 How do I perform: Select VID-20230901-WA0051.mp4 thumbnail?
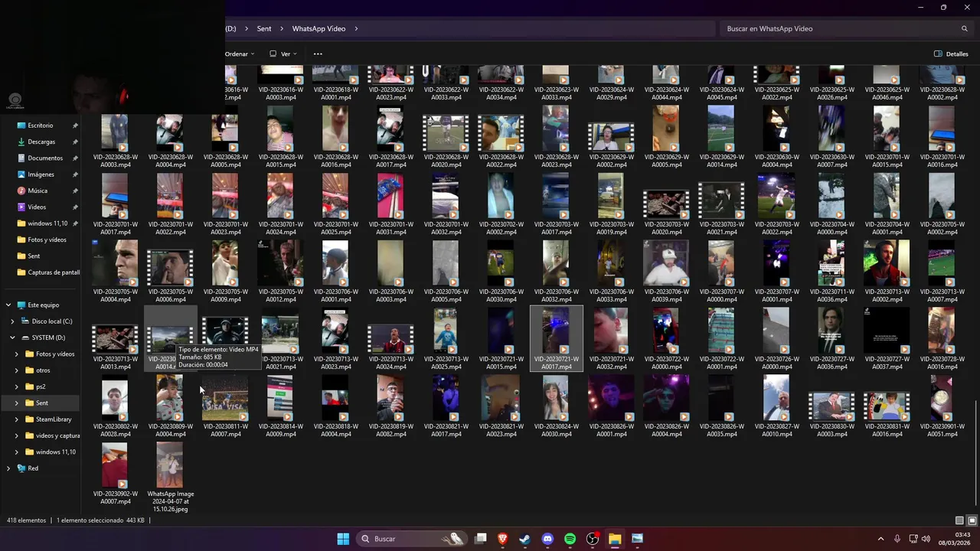942,399
